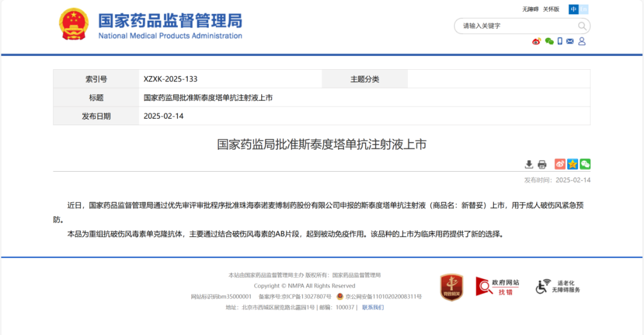Switch to 关怀版 care version
Image resolution: width=644 pixels, height=335 pixels.
(551, 9)
